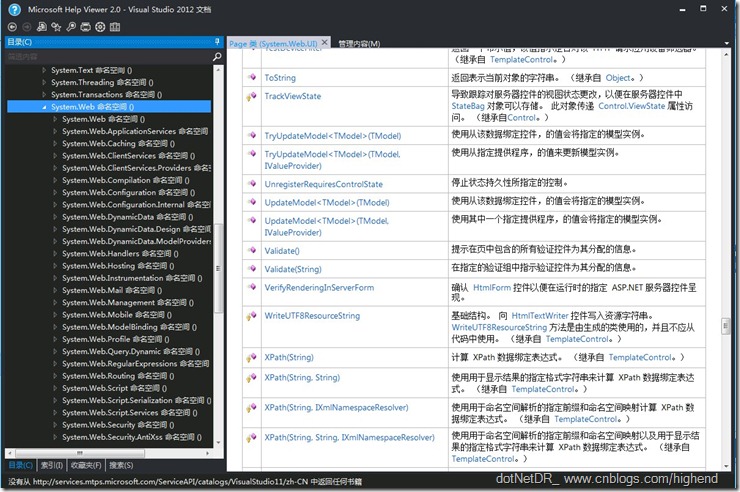Follow the HtmlTextWriter link
740x492 pixels.
[540, 316]
